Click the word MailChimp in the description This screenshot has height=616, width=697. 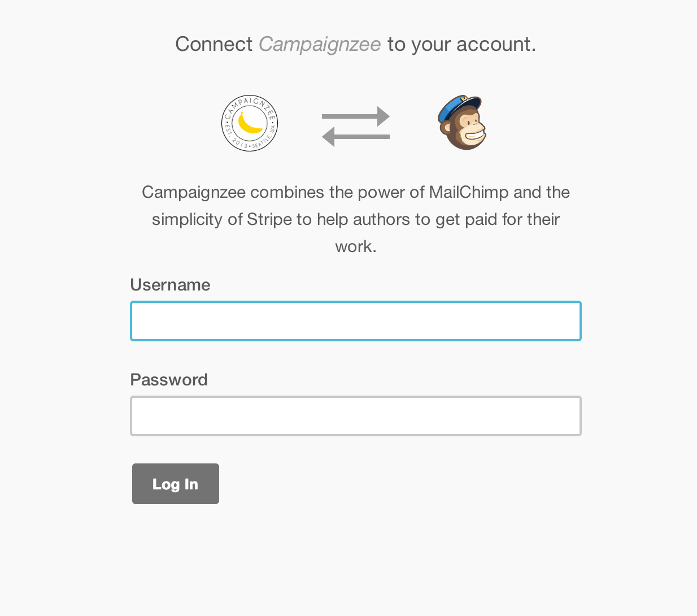tap(470, 192)
